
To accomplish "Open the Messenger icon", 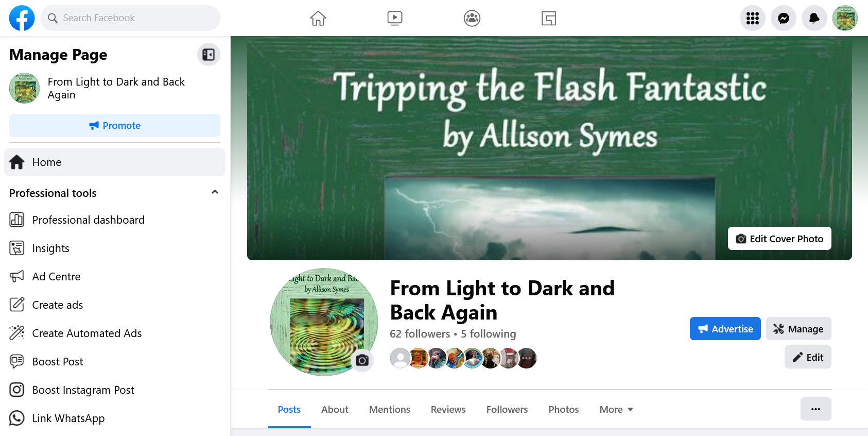I will 784,19.
